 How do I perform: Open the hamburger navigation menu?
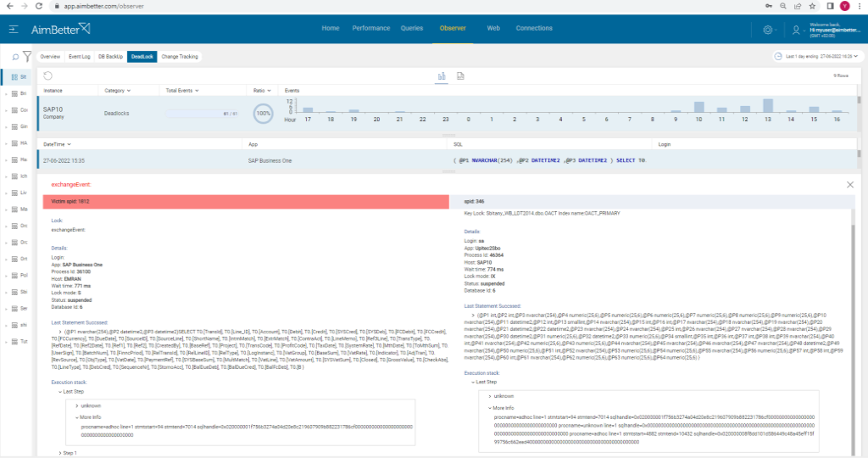(14, 29)
